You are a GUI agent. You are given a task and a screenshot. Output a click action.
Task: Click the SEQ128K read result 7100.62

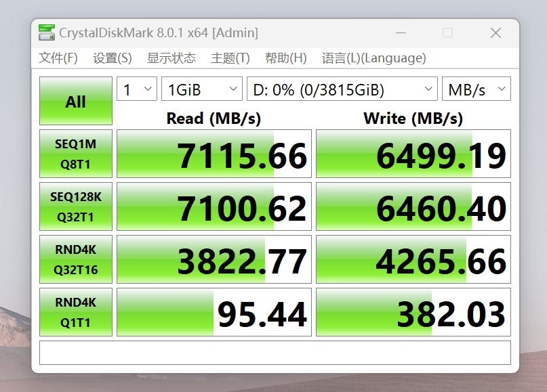click(x=214, y=206)
